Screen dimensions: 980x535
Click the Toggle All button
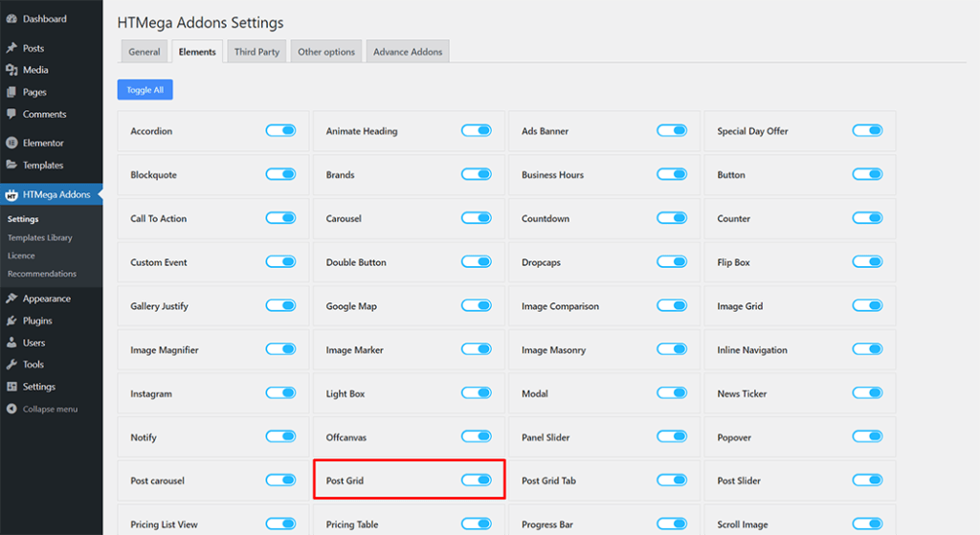[145, 89]
